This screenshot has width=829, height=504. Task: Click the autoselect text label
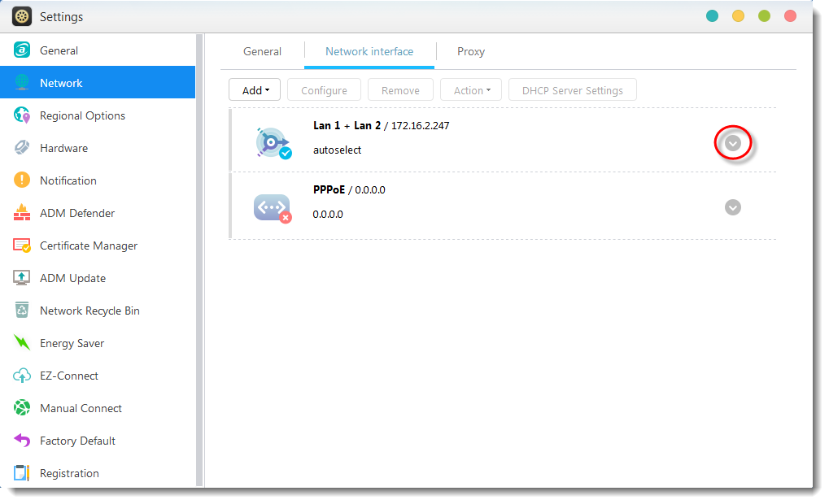click(337, 150)
